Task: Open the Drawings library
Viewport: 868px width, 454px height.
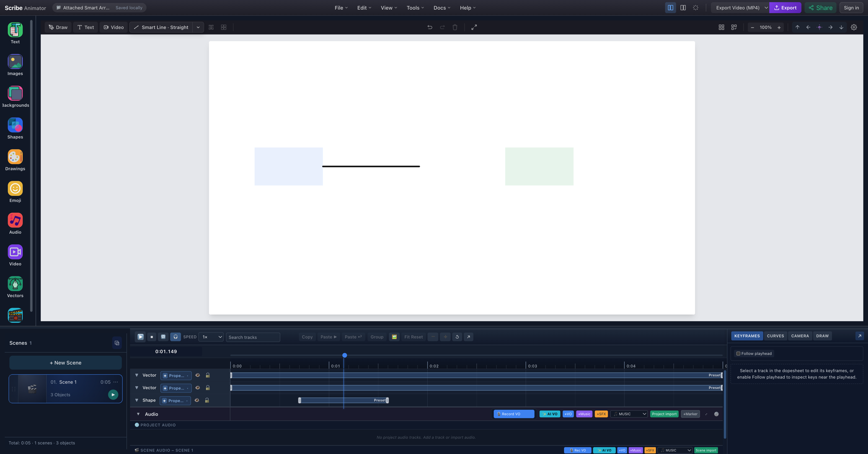Action: coord(15,160)
